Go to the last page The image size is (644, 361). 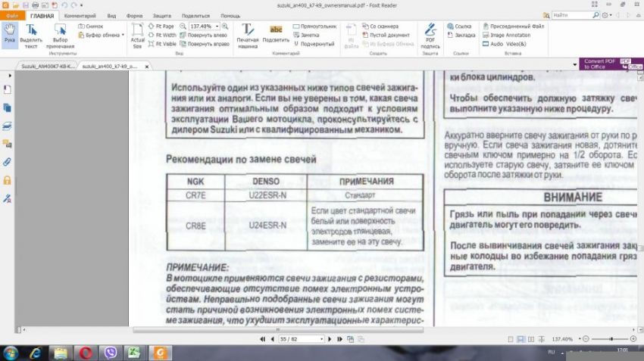339,339
